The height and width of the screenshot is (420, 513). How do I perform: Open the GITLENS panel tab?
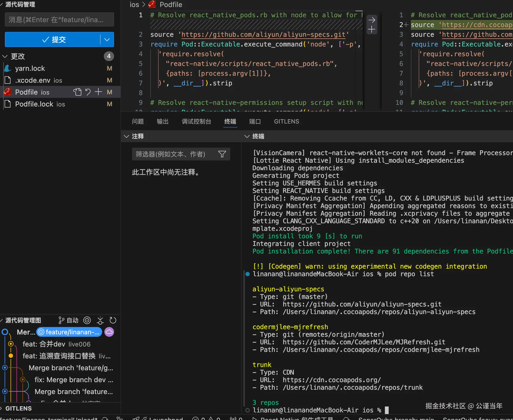click(287, 122)
